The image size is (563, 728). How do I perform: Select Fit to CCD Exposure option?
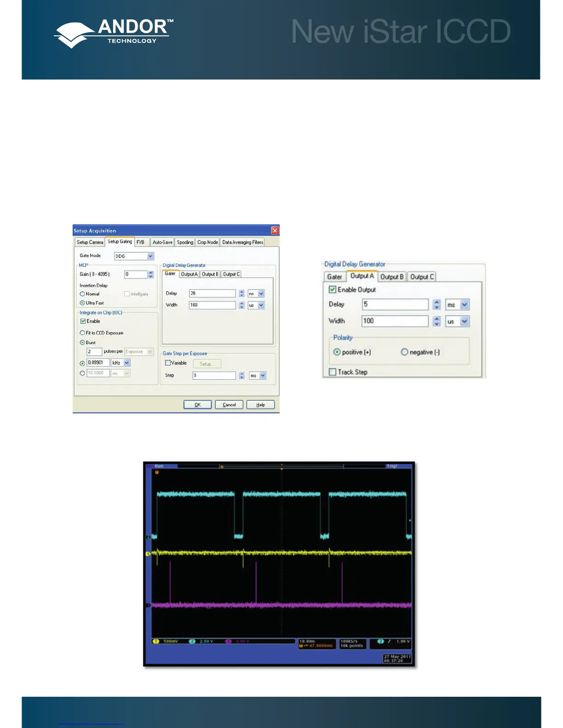pyautogui.click(x=82, y=333)
